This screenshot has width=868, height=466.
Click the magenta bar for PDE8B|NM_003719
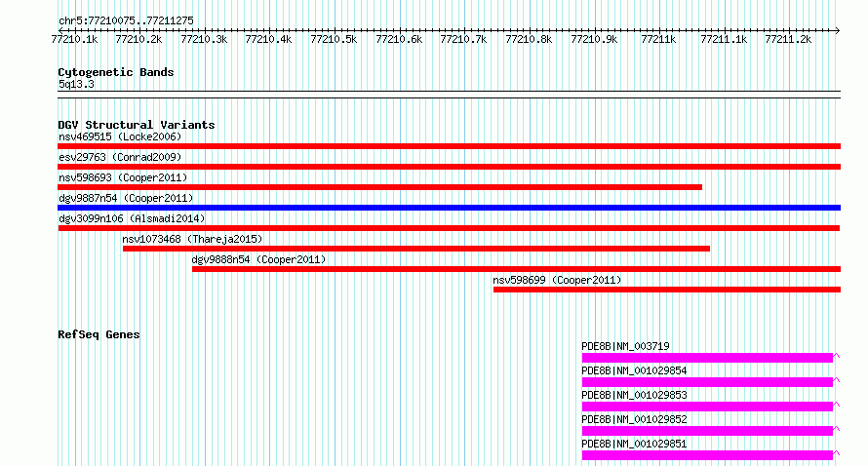coord(707,358)
